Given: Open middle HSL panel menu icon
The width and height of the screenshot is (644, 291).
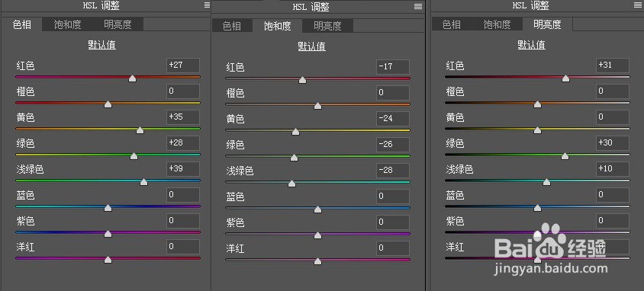Looking at the screenshot, I should coord(418,7).
